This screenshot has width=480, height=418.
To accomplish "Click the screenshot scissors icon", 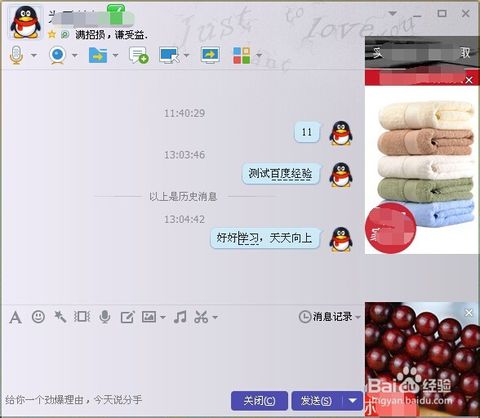I will [201, 317].
